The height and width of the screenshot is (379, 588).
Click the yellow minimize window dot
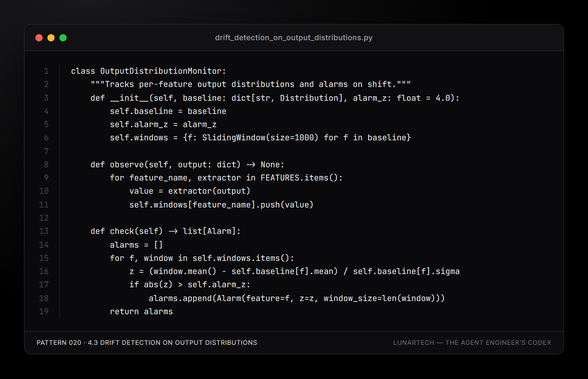(x=51, y=38)
